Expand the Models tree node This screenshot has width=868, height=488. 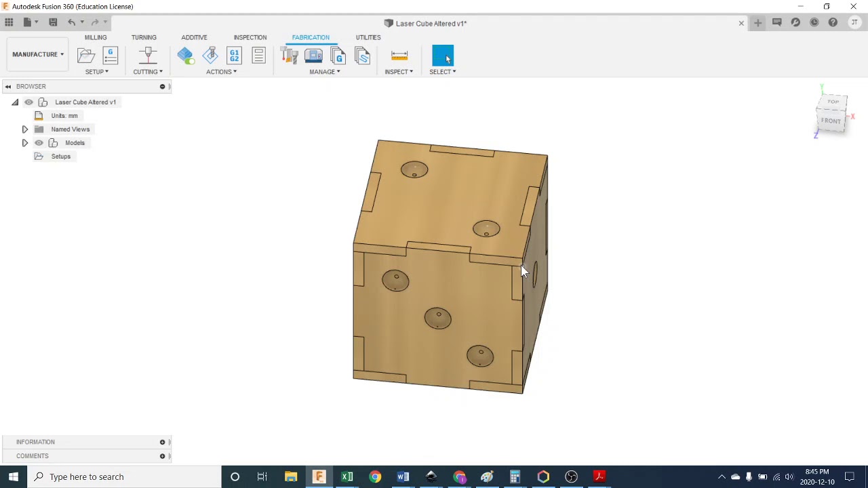(x=25, y=143)
